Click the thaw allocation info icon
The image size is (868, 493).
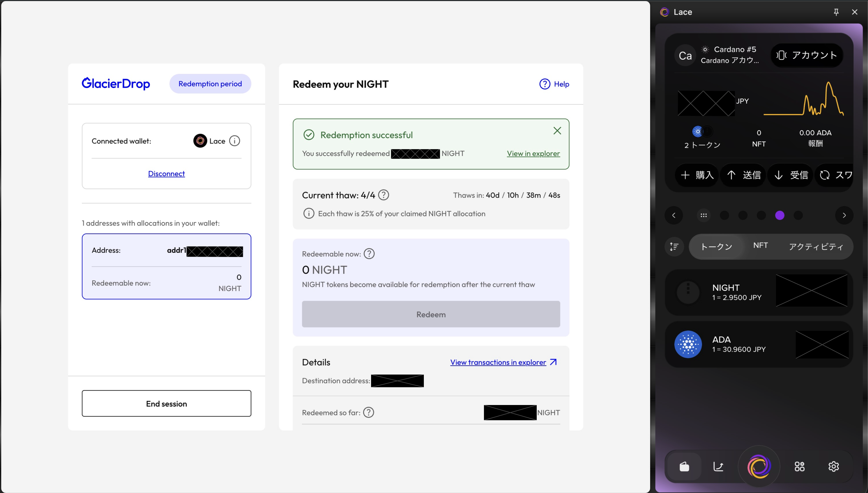pyautogui.click(x=308, y=214)
